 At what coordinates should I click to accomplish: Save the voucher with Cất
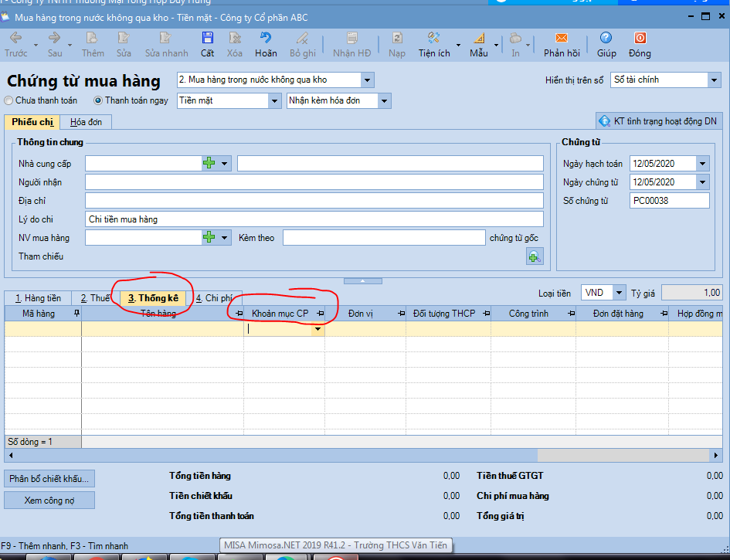pyautogui.click(x=207, y=45)
